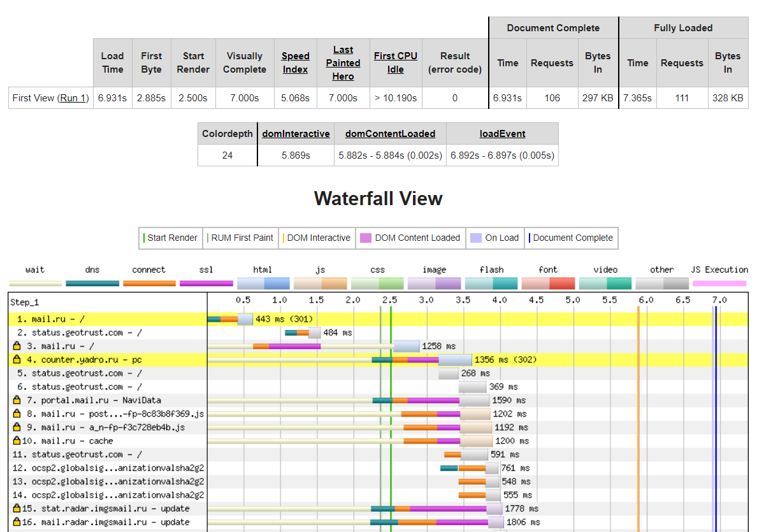Viewport: 757px width, 532px height.
Task: Click the lock icon for stat.radar.imgsmail.ru
Action: [17, 508]
